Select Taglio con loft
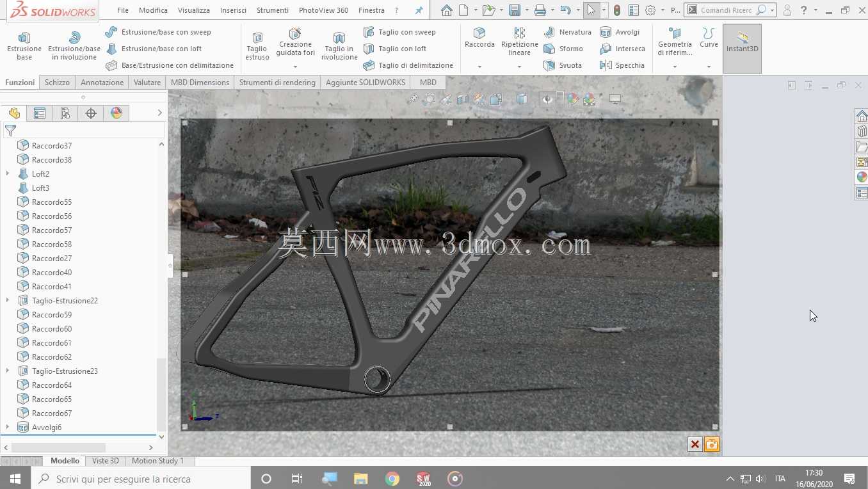This screenshot has width=868, height=489. (394, 49)
